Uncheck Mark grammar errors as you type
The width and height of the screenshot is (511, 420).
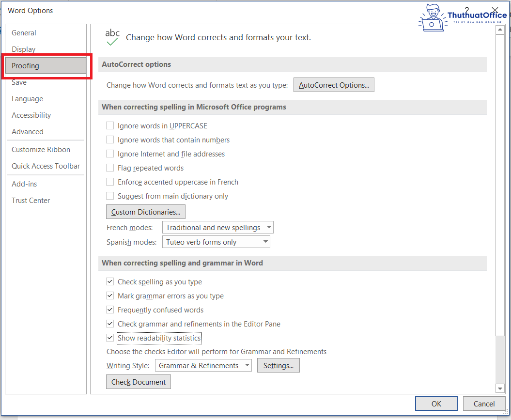click(x=110, y=296)
